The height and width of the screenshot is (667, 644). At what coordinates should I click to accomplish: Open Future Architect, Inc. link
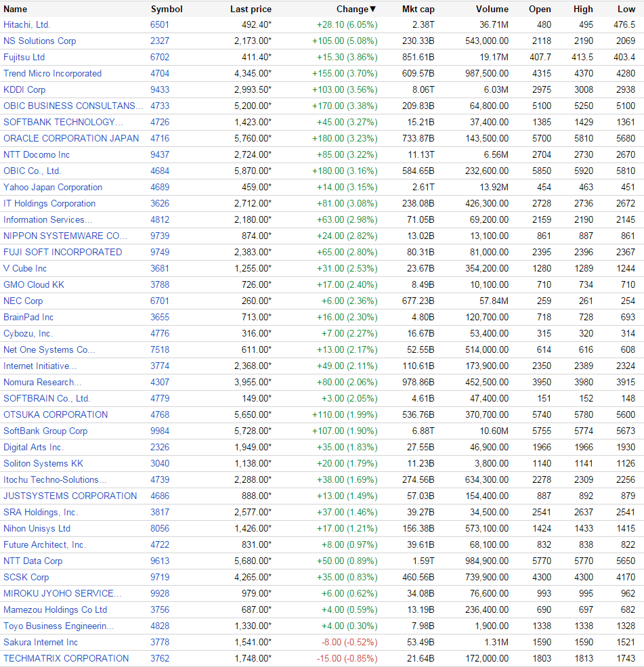pyautogui.click(x=45, y=544)
